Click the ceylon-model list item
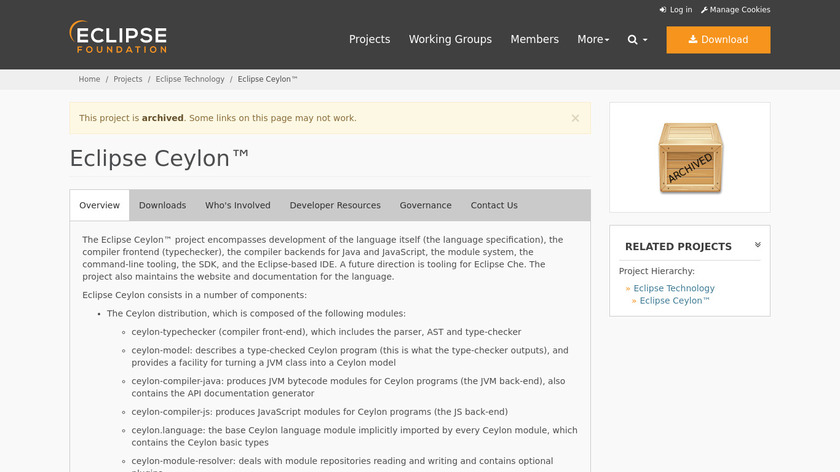The image size is (840, 472). tap(350, 356)
